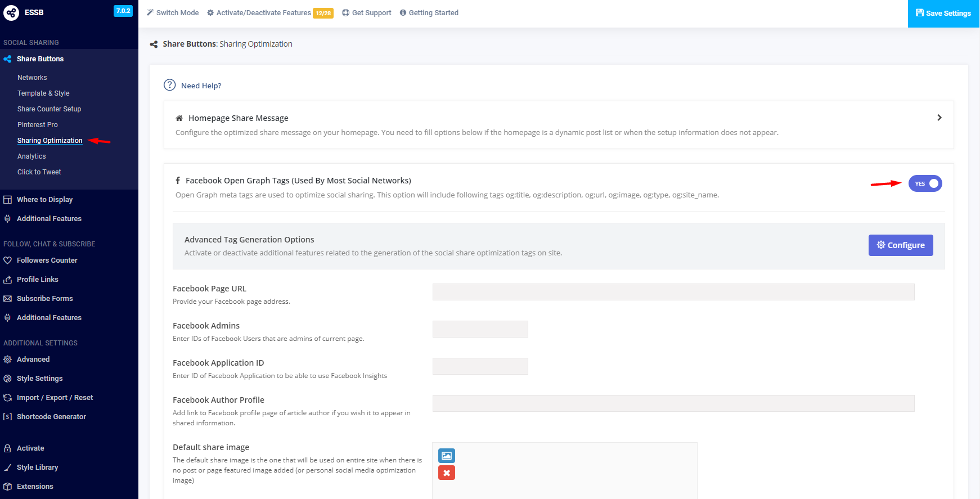Click the Subscribe Forms envelope icon
This screenshot has width=980, height=499.
point(8,299)
